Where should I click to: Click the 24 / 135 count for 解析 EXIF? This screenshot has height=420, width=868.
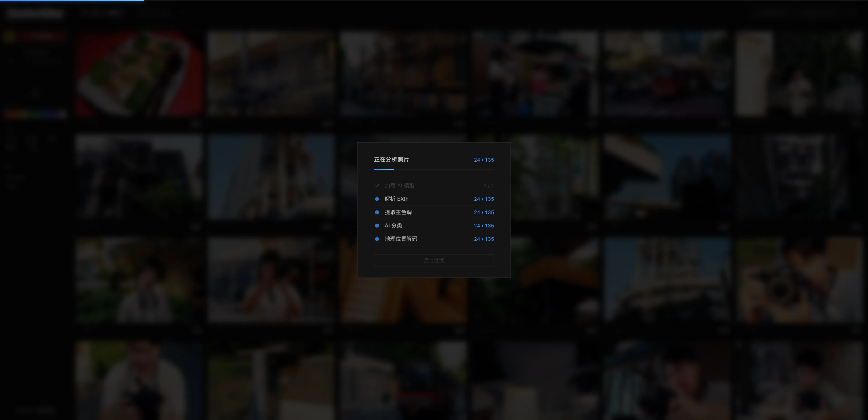point(484,199)
